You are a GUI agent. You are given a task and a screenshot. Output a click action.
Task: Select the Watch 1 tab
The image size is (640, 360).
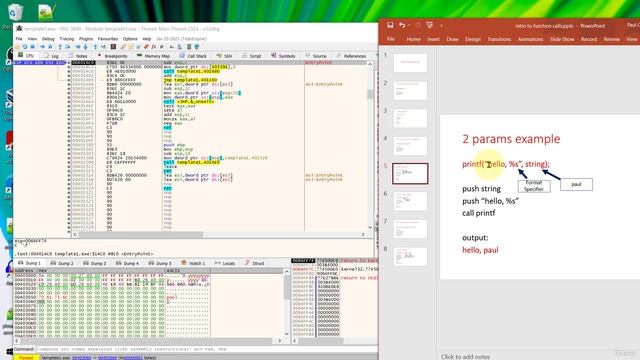[193, 263]
